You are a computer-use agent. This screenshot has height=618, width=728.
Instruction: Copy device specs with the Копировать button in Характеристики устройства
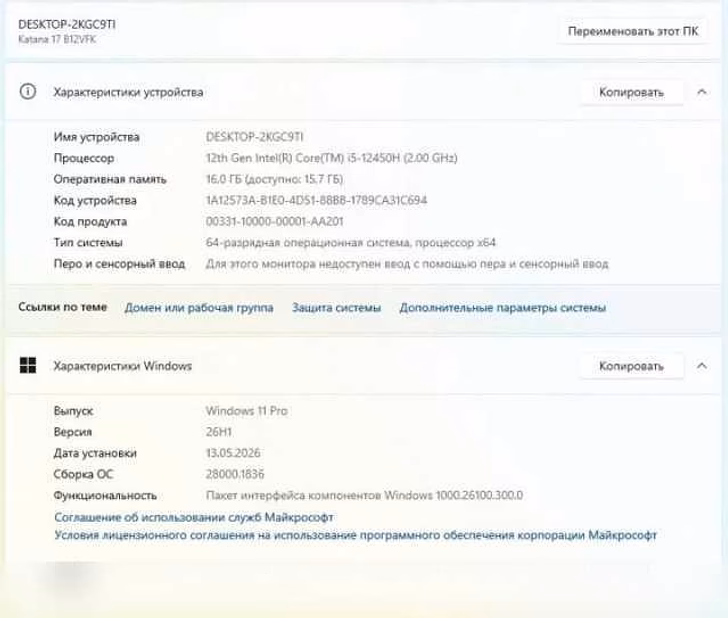point(631,92)
